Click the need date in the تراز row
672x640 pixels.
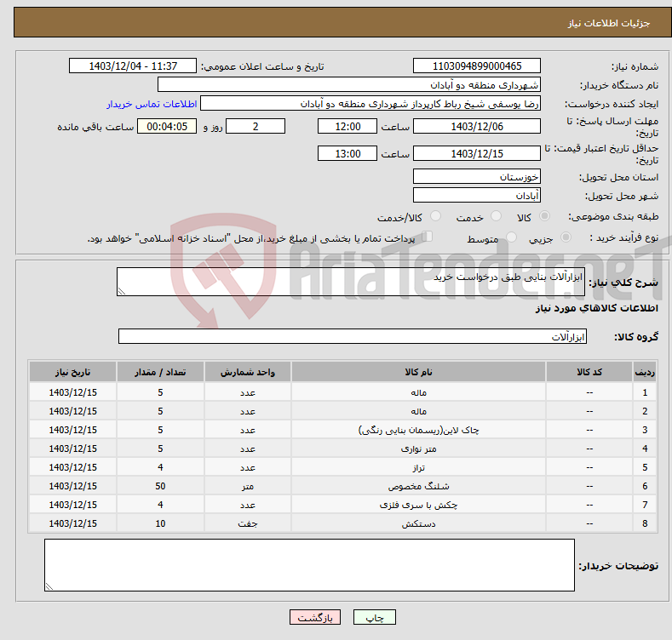73,467
